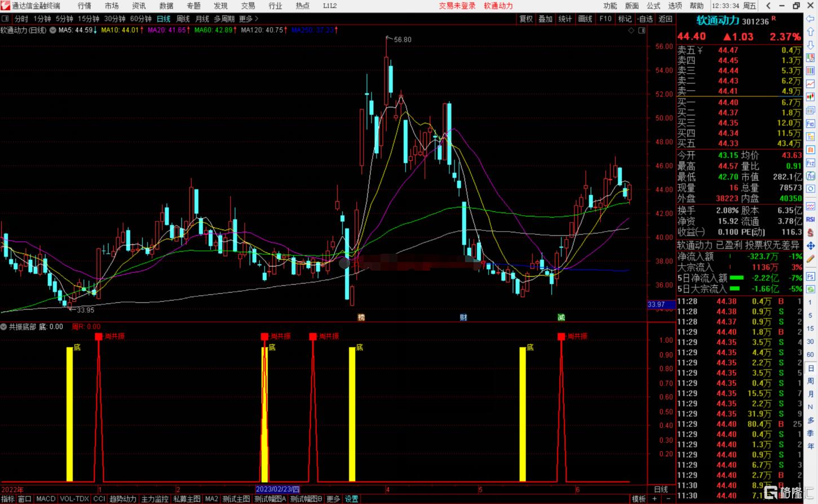Select the 主力监控 indicator tab
The image size is (818, 504).
[154, 499]
